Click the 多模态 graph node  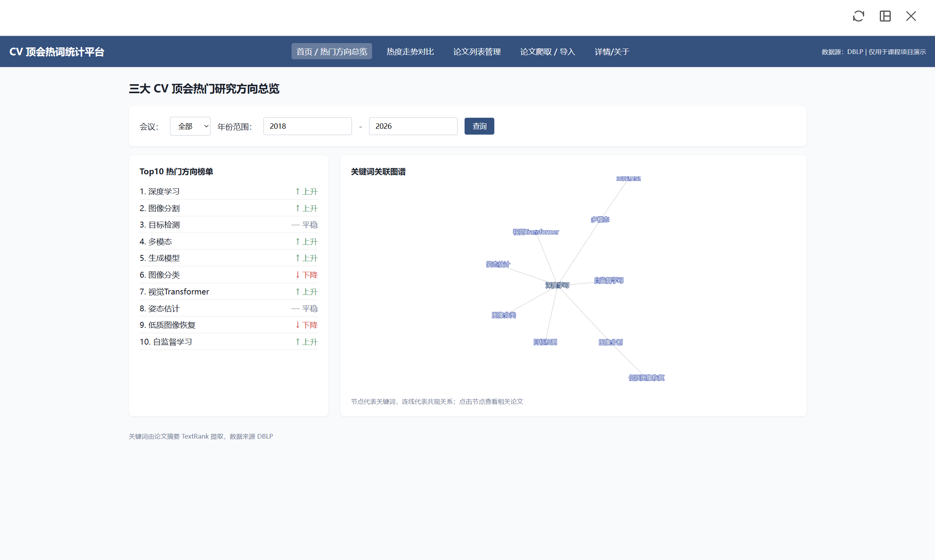[600, 219]
